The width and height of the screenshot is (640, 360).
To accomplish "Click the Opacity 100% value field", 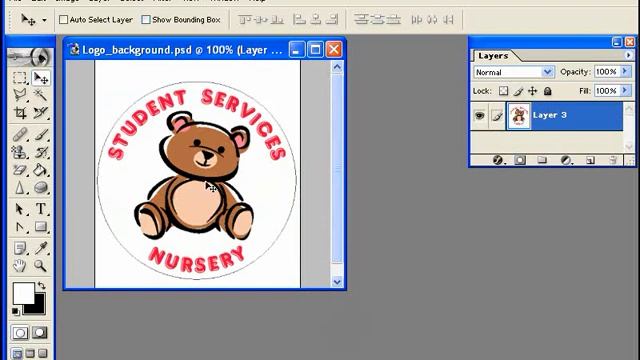I will coord(607,72).
